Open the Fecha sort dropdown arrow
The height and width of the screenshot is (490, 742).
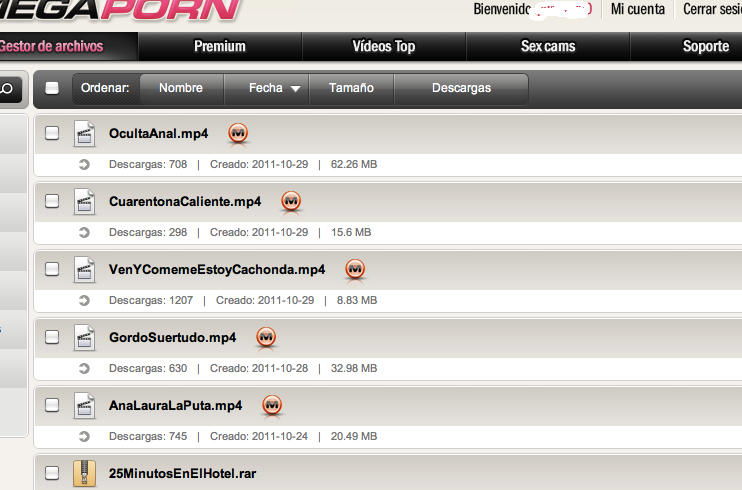(295, 89)
